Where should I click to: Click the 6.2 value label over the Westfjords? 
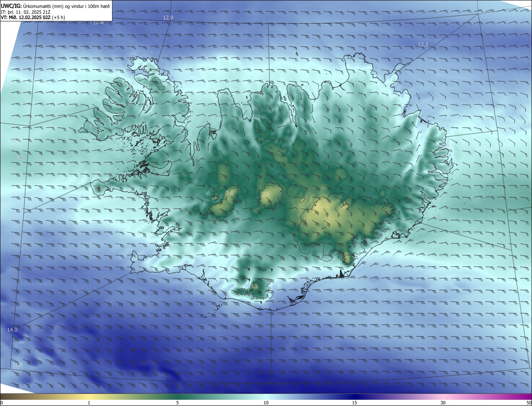[127, 103]
